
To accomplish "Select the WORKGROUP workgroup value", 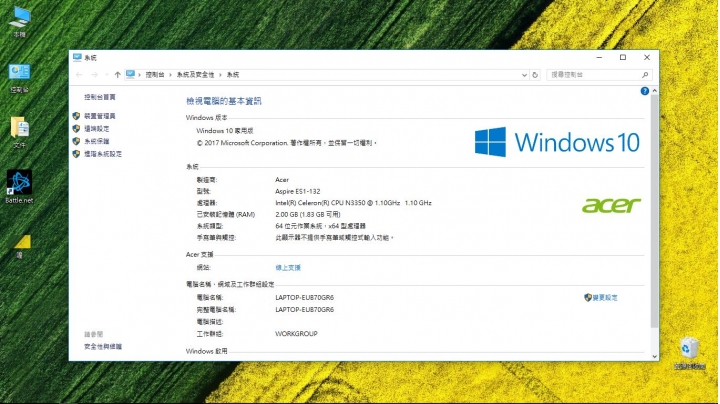I will coord(296,334).
